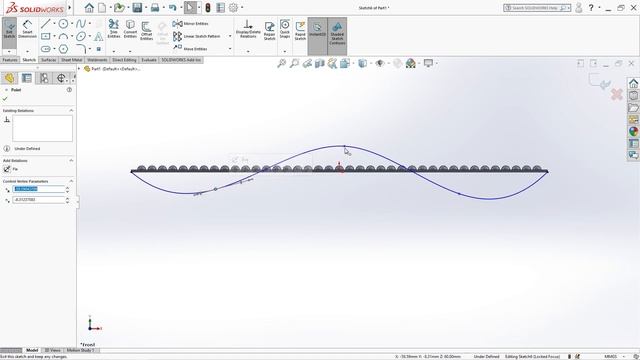Create a new document with the New icon
Image resolution: width=640 pixels, height=360 pixels.
point(102,7)
